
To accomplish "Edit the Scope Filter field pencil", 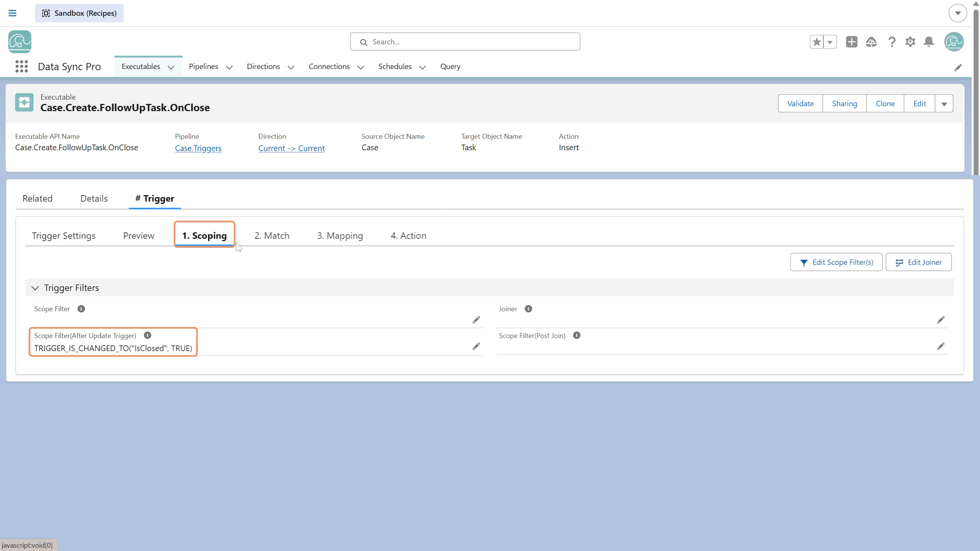I will [476, 320].
